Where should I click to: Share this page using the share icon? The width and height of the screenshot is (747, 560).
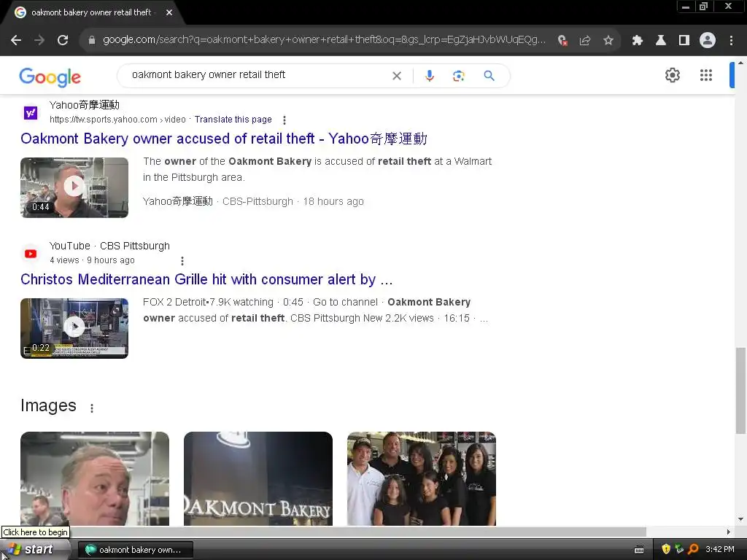585,41
